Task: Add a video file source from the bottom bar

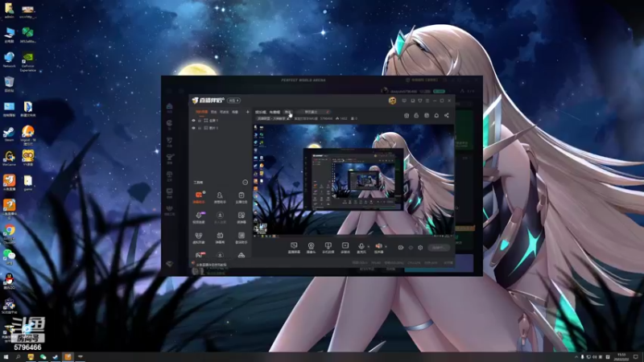Action: point(345,248)
